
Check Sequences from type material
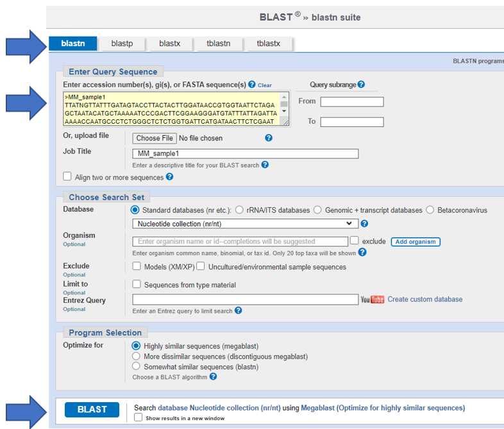pyautogui.click(x=137, y=284)
